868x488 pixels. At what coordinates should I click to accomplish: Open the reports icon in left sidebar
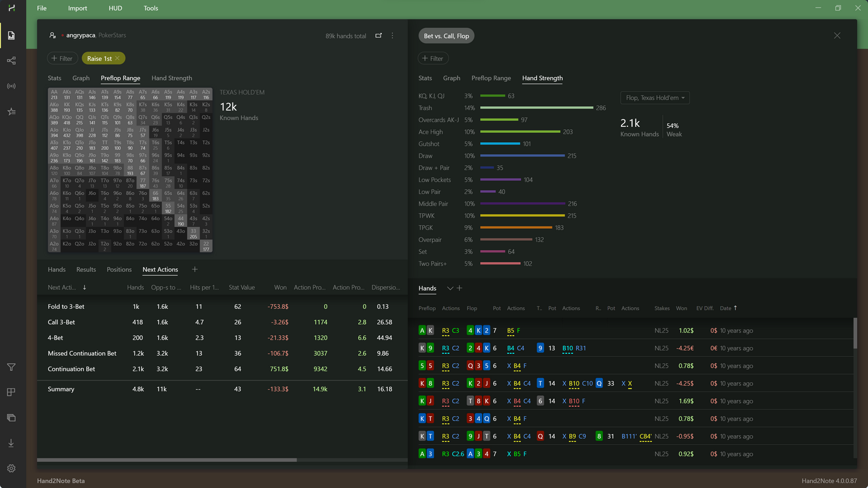[x=11, y=36]
